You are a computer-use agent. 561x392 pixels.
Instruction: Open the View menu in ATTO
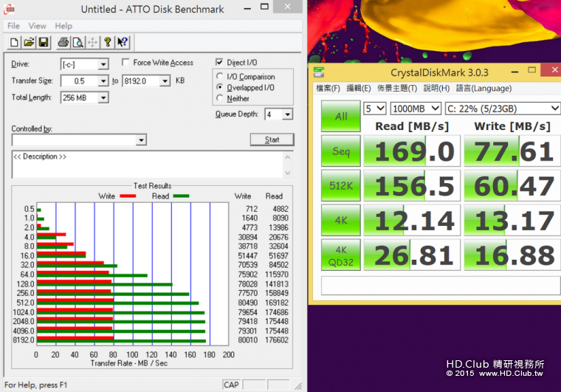(x=37, y=26)
